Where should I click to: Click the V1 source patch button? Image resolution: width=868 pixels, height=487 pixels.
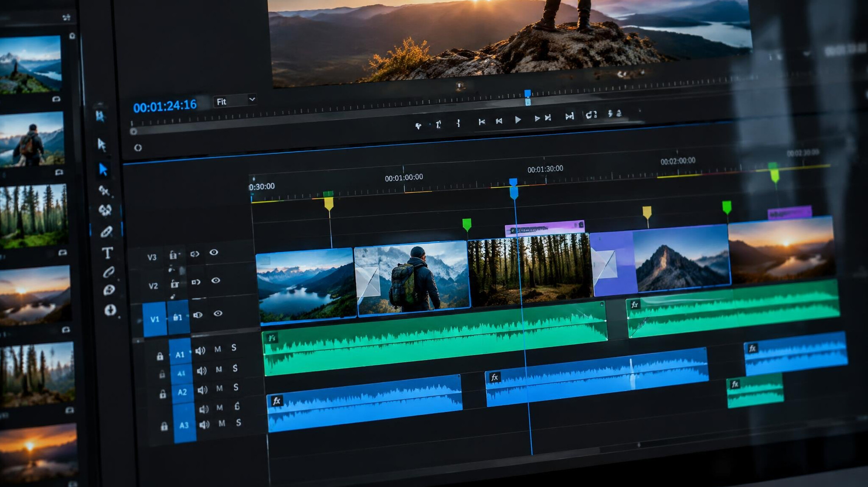[155, 319]
